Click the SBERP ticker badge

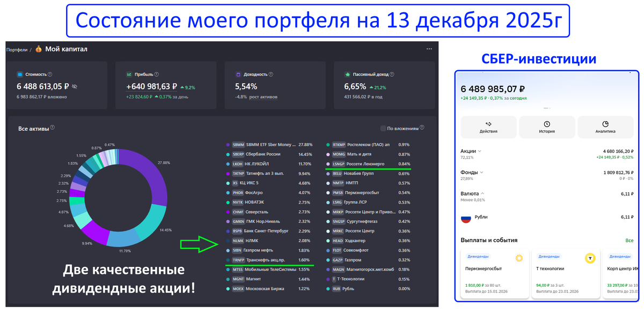(238, 154)
